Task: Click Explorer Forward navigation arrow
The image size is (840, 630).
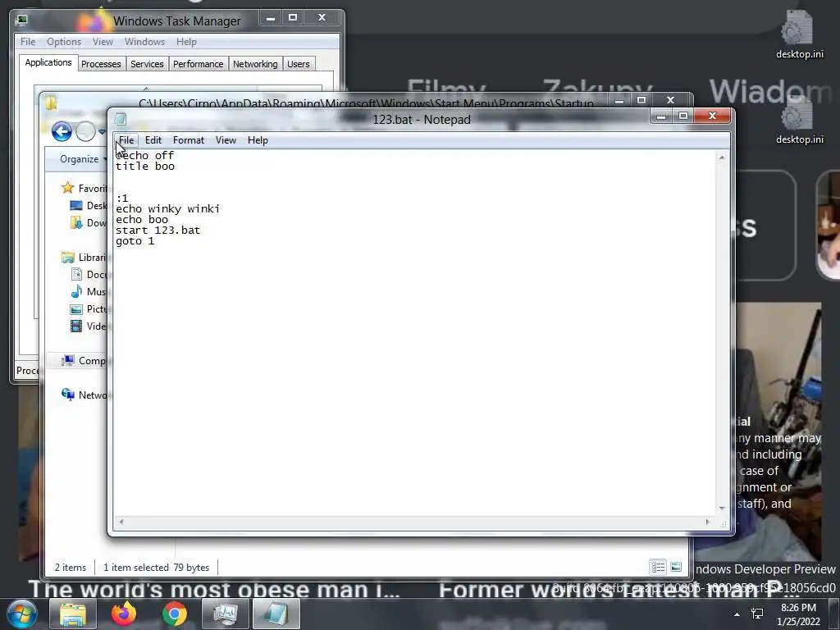Action: 85,131
